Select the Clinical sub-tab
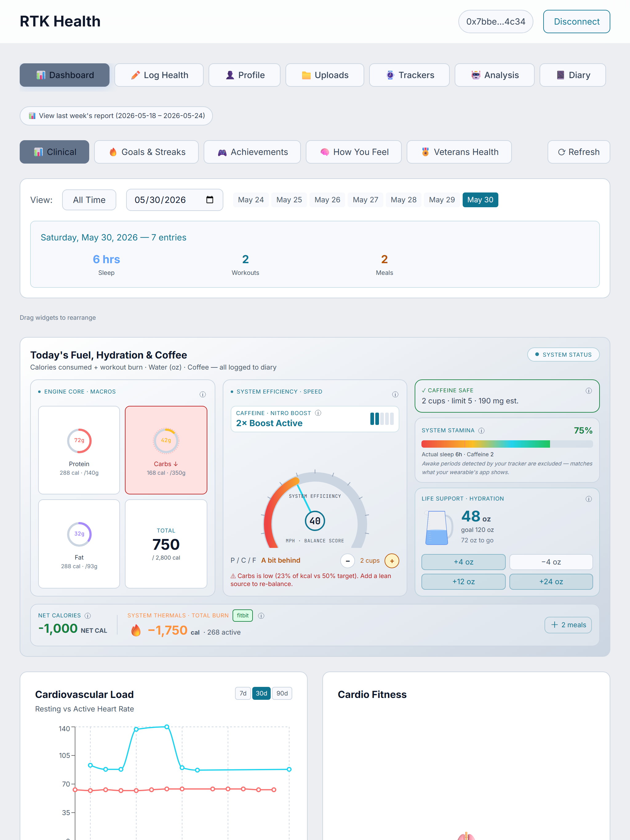The width and height of the screenshot is (630, 840). [x=54, y=152]
